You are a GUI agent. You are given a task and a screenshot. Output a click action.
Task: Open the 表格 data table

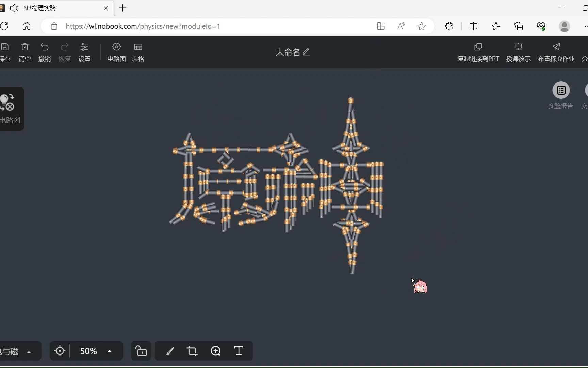138,52
